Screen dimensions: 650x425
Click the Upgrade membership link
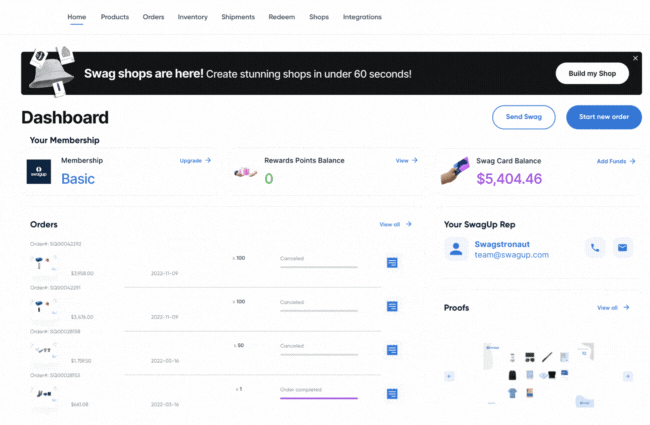(x=191, y=160)
